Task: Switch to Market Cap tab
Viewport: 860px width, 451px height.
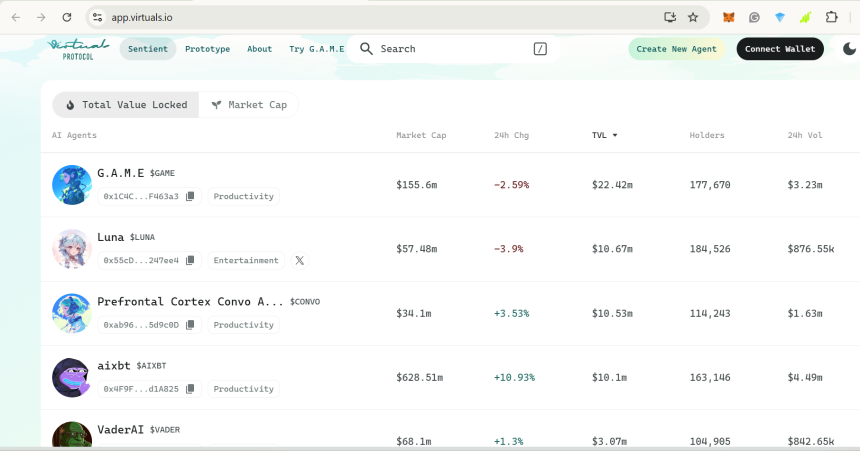Action: [x=248, y=105]
